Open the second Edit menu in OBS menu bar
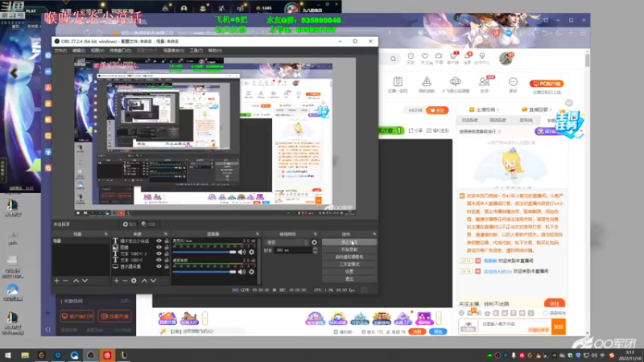 pos(78,51)
